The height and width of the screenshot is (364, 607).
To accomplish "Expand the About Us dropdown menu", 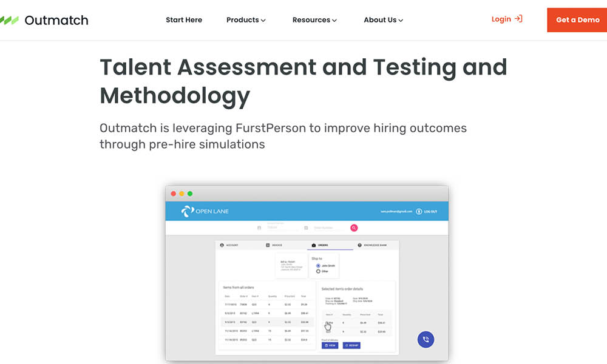I will pyautogui.click(x=383, y=20).
